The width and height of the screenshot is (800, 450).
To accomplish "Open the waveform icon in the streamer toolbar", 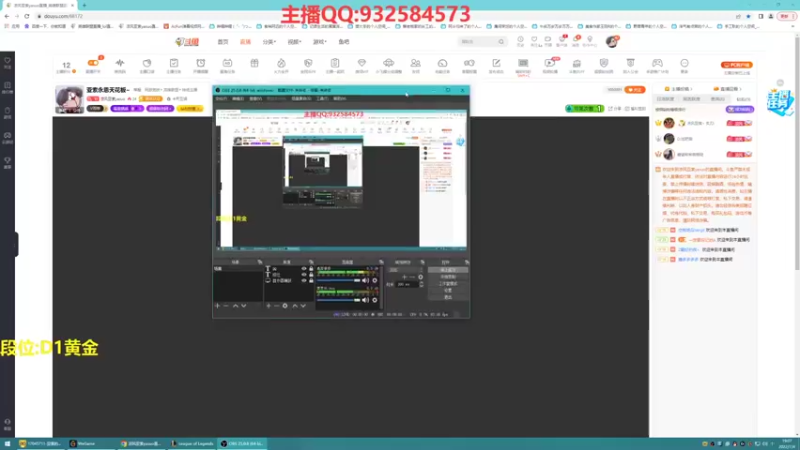I will click(120, 63).
